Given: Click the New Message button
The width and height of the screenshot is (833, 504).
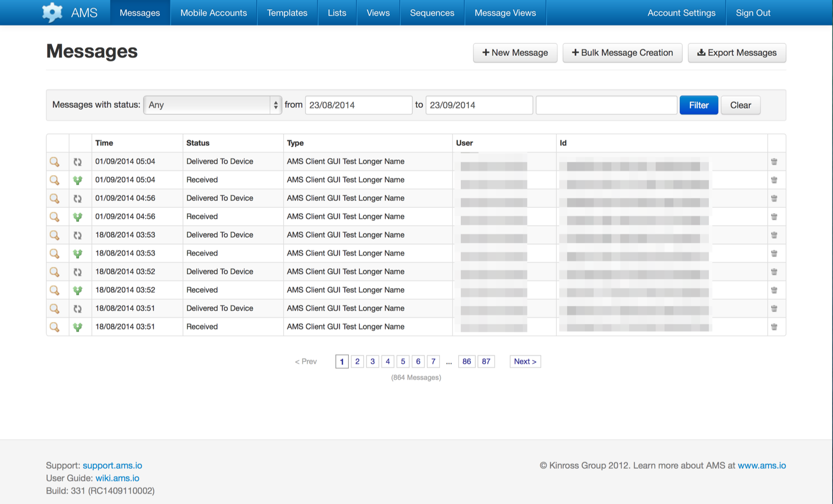Looking at the screenshot, I should pyautogui.click(x=515, y=53).
